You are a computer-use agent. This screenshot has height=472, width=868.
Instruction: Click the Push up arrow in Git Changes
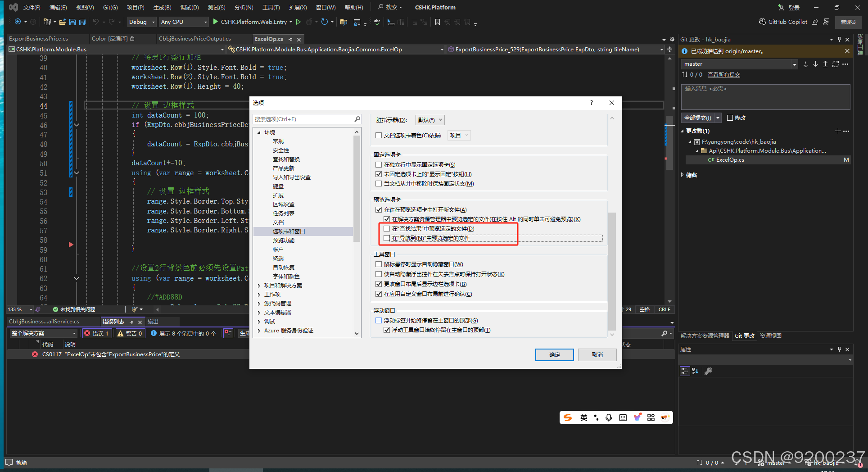coord(825,64)
